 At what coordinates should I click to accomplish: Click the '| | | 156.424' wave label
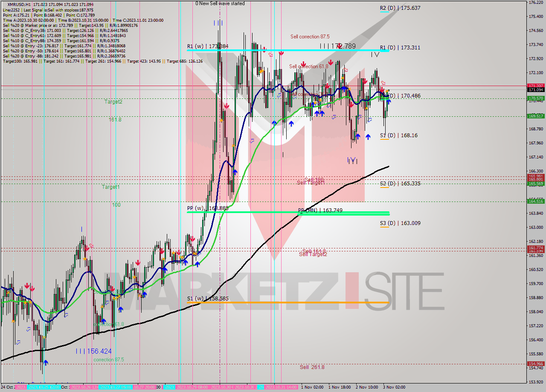[94, 351]
